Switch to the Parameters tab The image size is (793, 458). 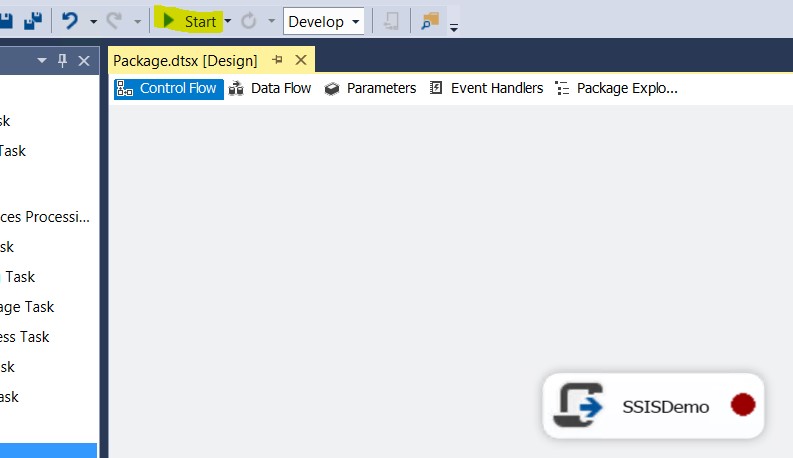tap(370, 88)
